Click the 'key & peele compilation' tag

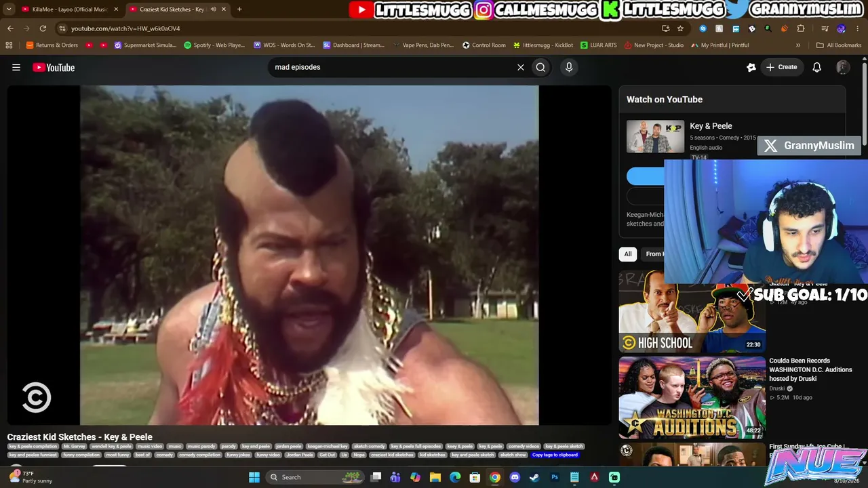tap(33, 447)
